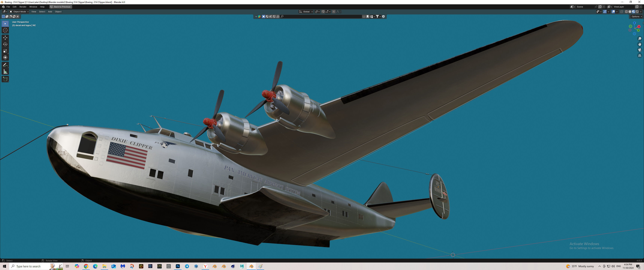Switch to rendered shading
Viewport: 644px width, 270px height.
(637, 11)
